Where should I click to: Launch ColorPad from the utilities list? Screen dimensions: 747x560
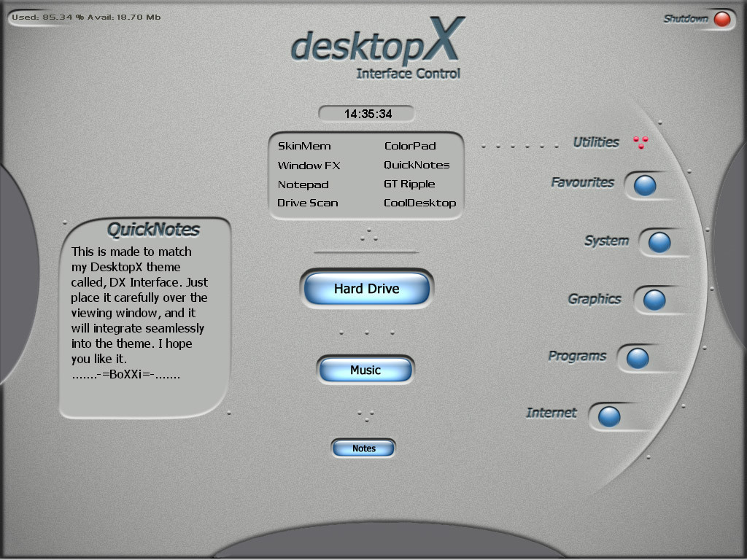click(410, 146)
